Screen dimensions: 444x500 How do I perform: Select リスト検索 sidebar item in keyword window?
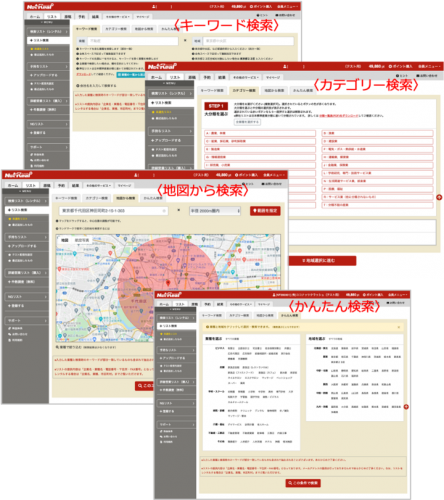(x=48, y=40)
